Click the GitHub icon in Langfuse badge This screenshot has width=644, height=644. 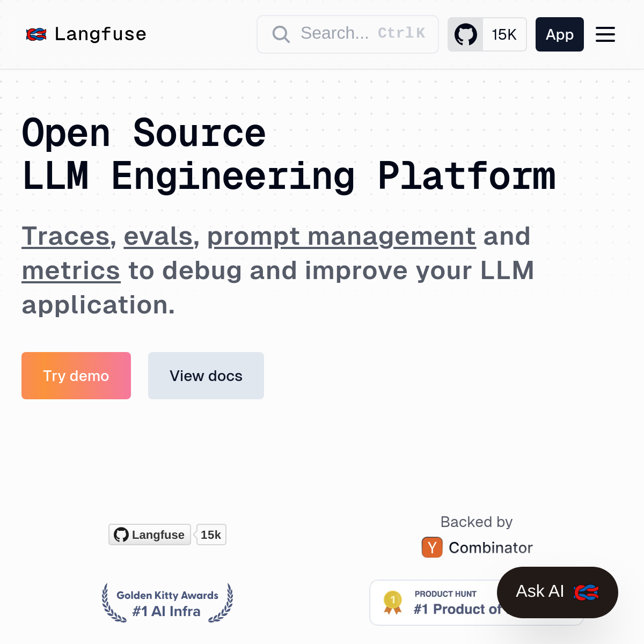[x=121, y=535]
